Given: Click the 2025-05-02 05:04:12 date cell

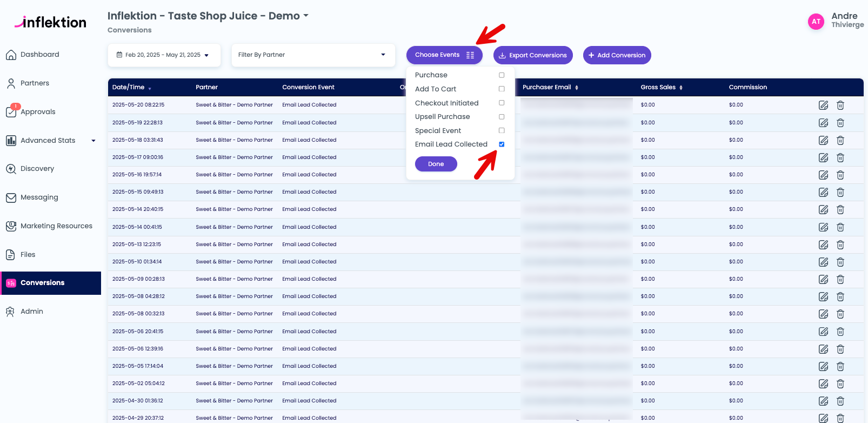Looking at the screenshot, I should click(138, 384).
